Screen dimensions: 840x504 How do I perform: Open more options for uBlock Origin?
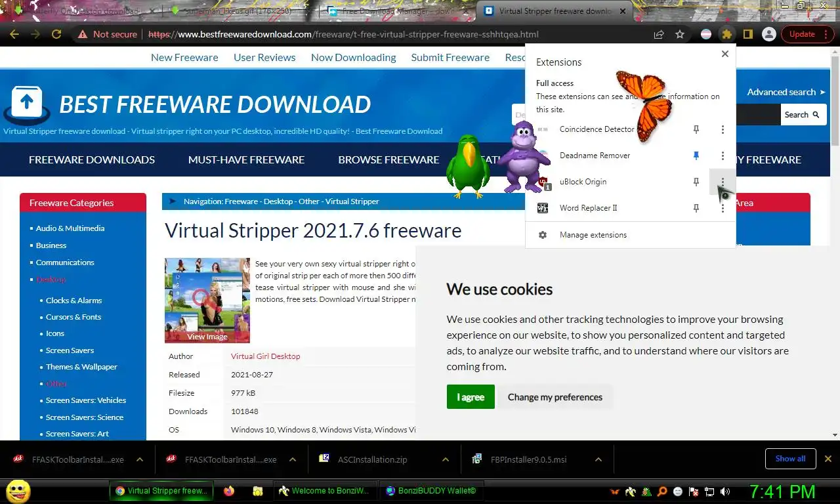coord(723,182)
